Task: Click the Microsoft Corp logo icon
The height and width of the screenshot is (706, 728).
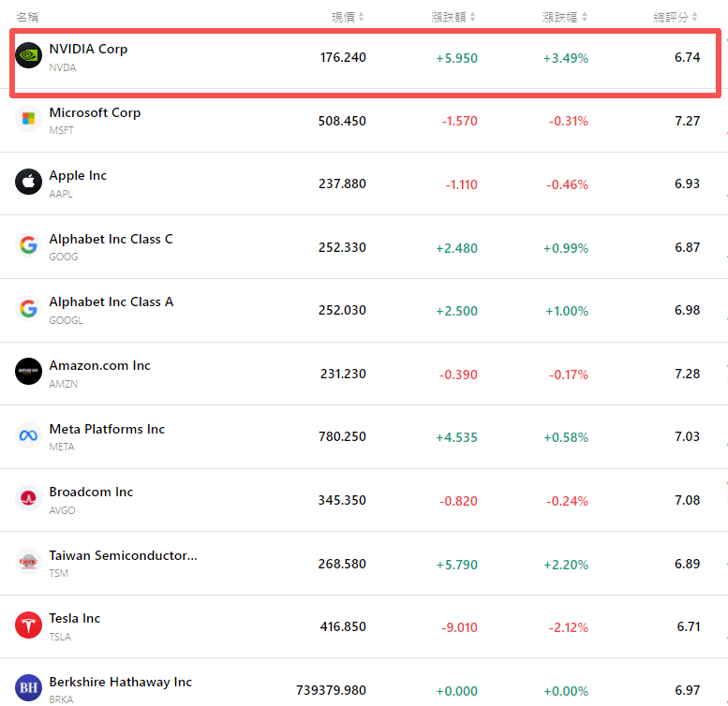Action: tap(29, 119)
